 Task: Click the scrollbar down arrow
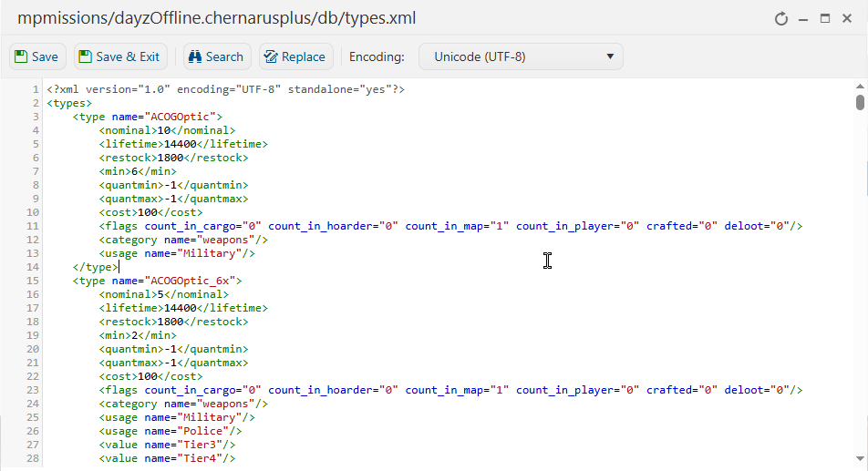point(860,458)
